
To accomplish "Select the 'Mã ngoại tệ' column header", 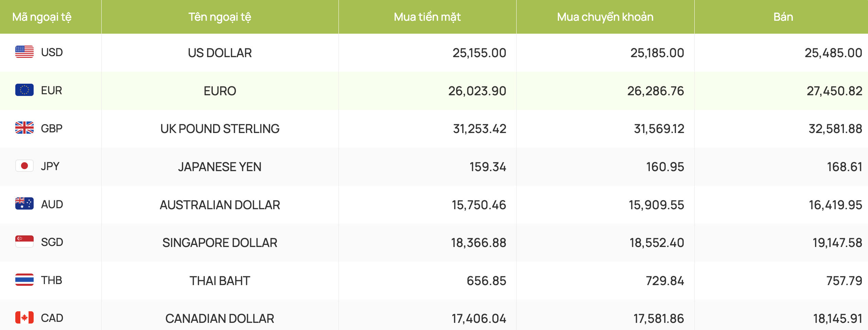I will [x=42, y=17].
